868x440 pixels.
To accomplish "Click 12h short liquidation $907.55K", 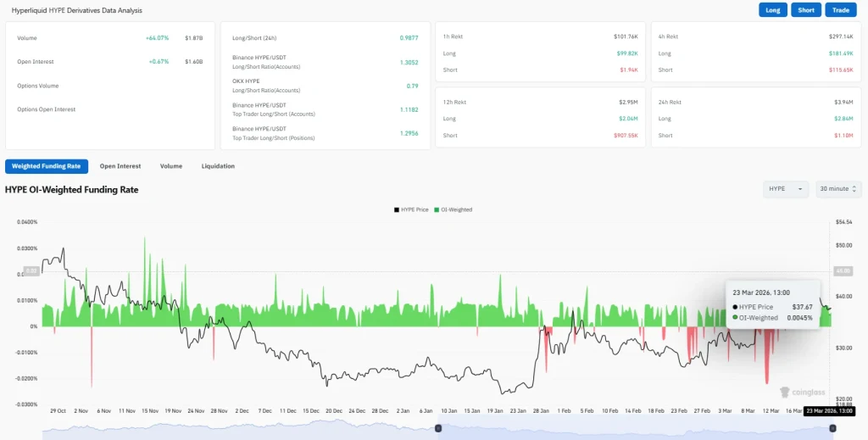I will point(626,135).
